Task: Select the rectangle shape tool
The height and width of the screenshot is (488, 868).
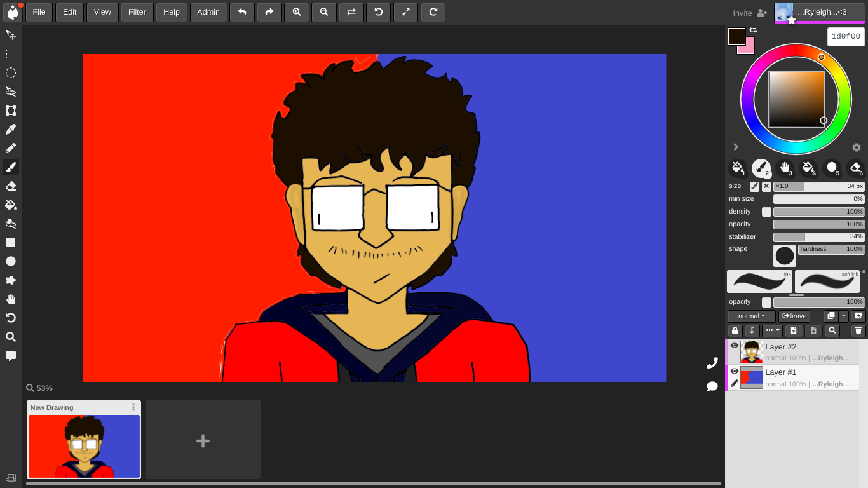Action: [11, 242]
